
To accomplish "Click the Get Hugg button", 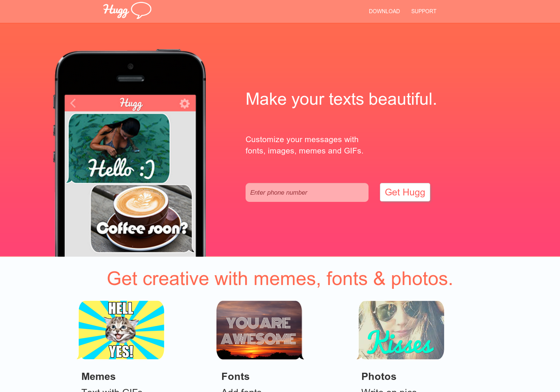I will click(x=405, y=192).
